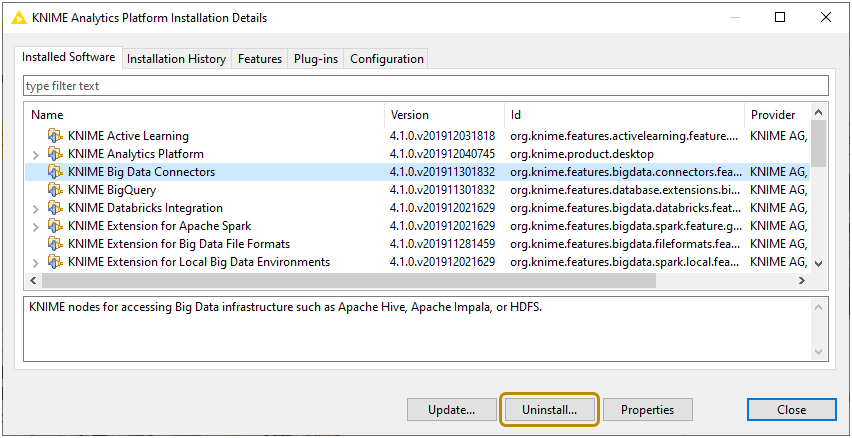Click the org.knime.features.activelearning Id cell

click(625, 136)
